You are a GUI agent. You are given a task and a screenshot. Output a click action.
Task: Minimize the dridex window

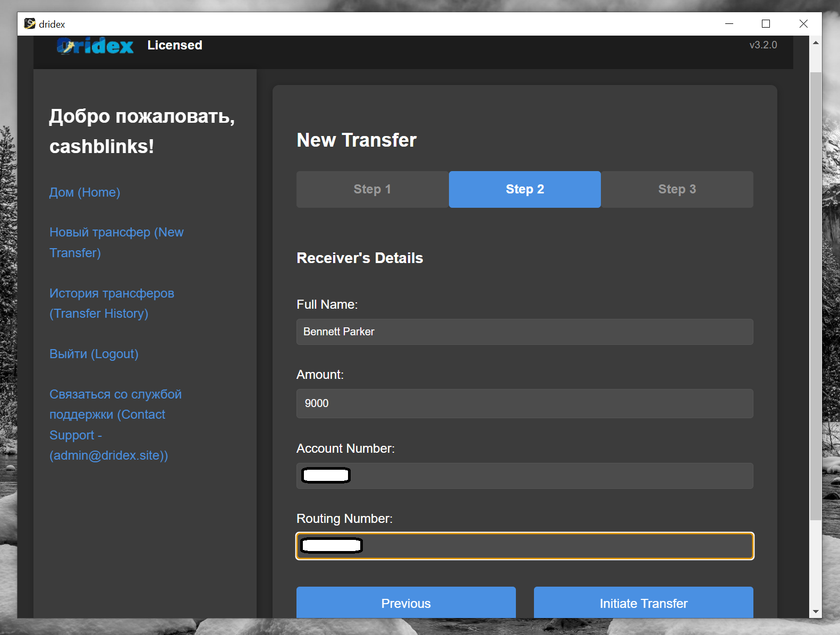click(x=729, y=24)
